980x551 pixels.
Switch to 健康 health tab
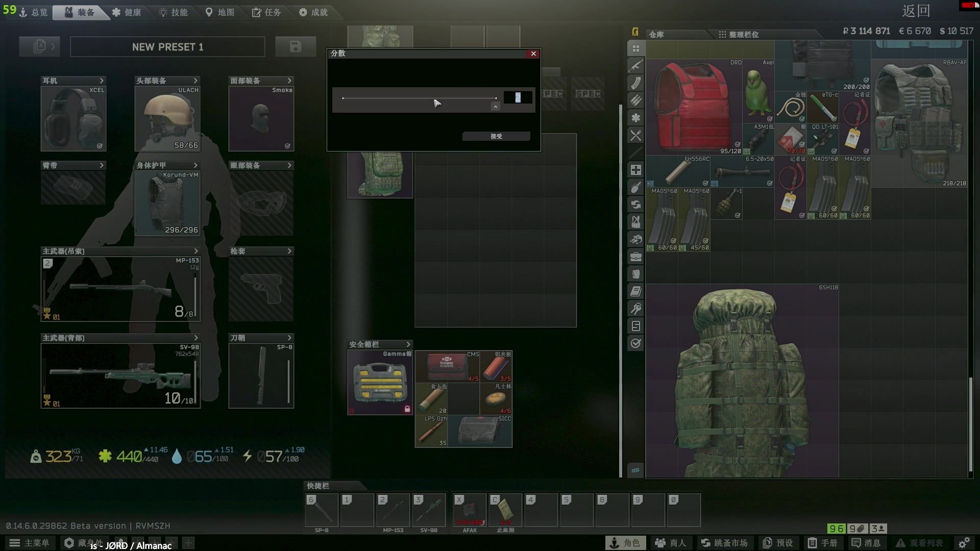pyautogui.click(x=127, y=12)
